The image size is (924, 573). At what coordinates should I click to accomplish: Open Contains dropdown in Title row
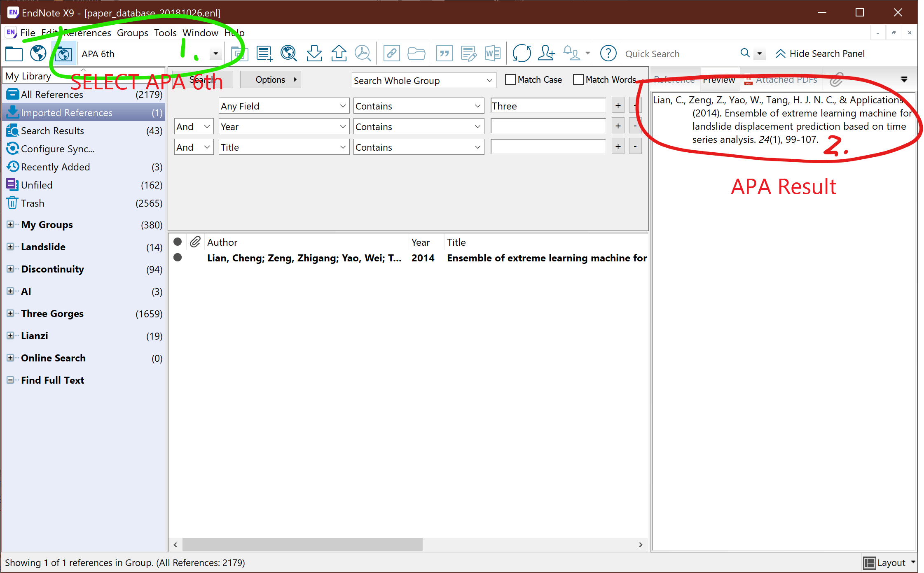click(x=419, y=147)
